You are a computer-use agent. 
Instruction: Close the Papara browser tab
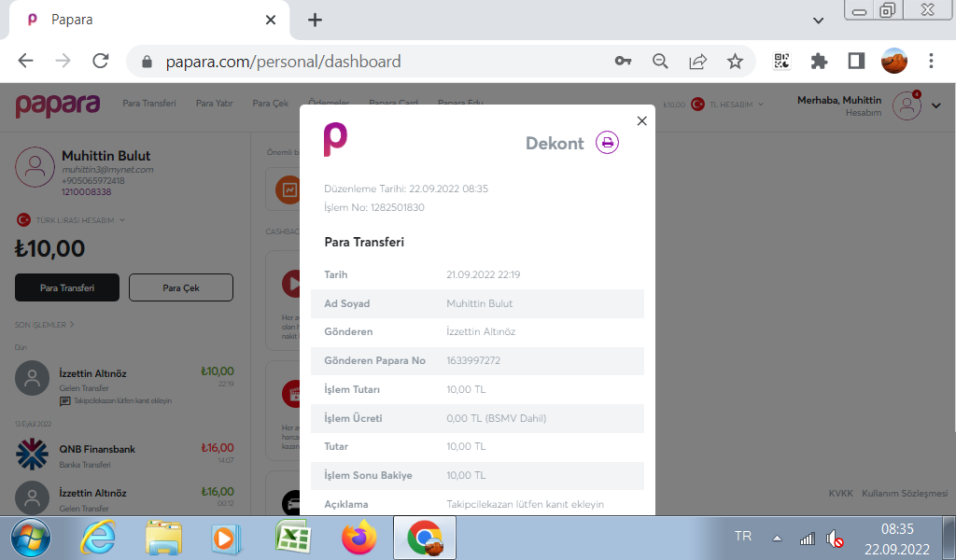pyautogui.click(x=271, y=21)
